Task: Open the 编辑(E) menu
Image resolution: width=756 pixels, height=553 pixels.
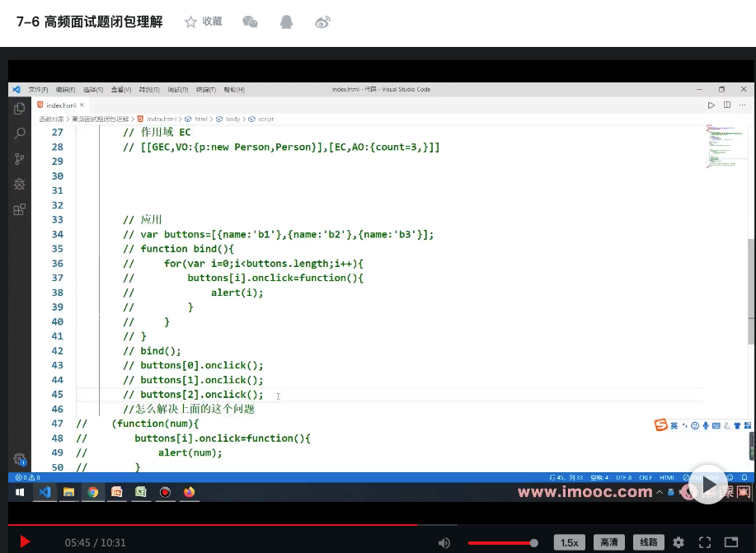Action: [x=66, y=90]
